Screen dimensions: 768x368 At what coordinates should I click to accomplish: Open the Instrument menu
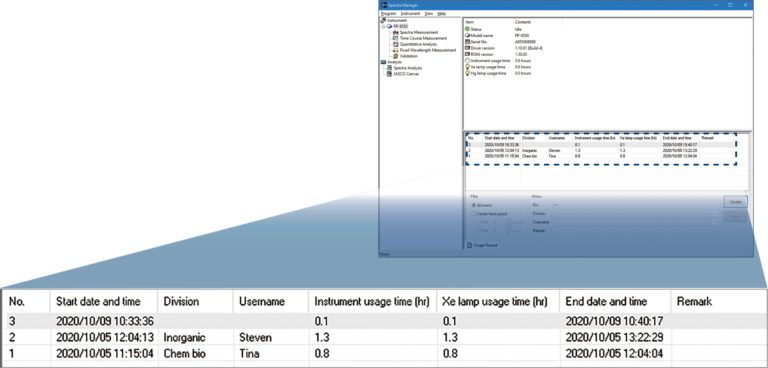[410, 13]
